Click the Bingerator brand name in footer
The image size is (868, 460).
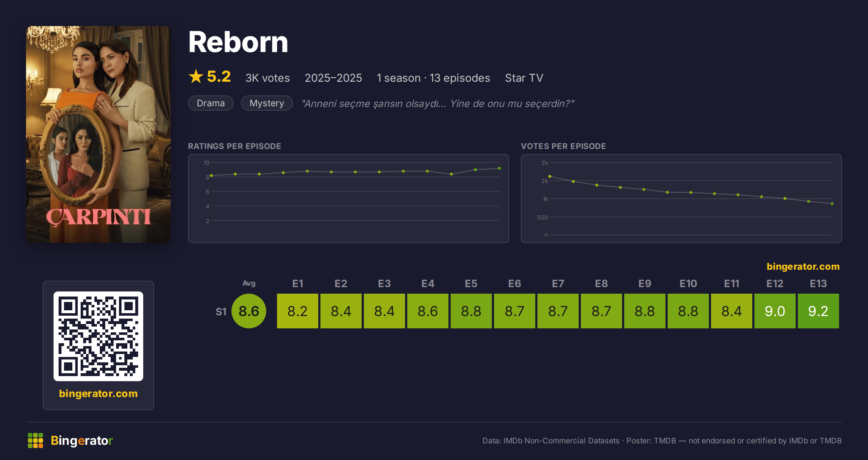point(82,440)
